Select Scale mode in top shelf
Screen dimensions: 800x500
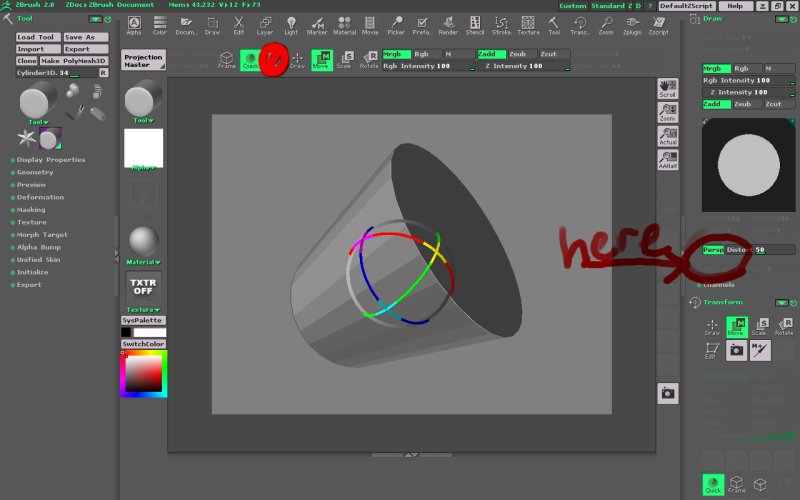pos(345,60)
